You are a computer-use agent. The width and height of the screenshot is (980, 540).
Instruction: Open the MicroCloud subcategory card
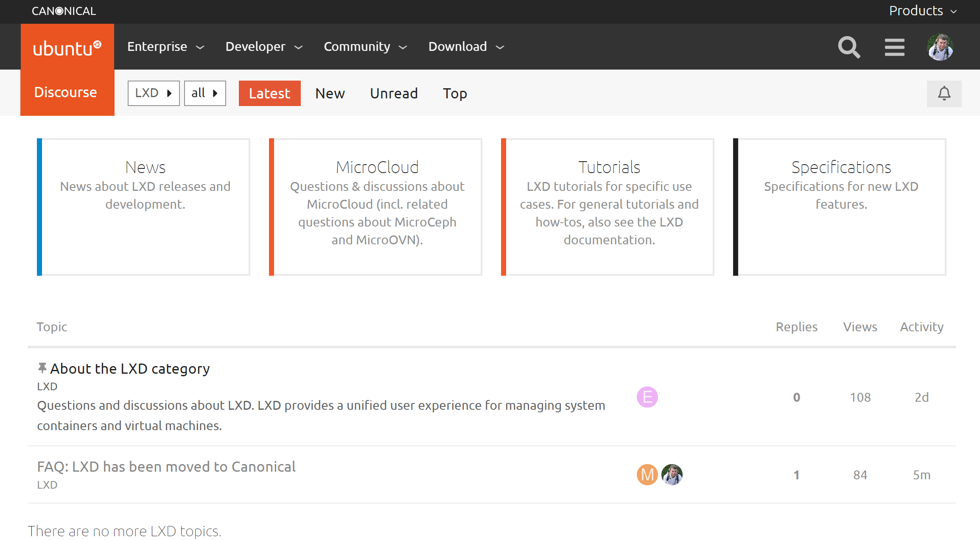(x=375, y=207)
